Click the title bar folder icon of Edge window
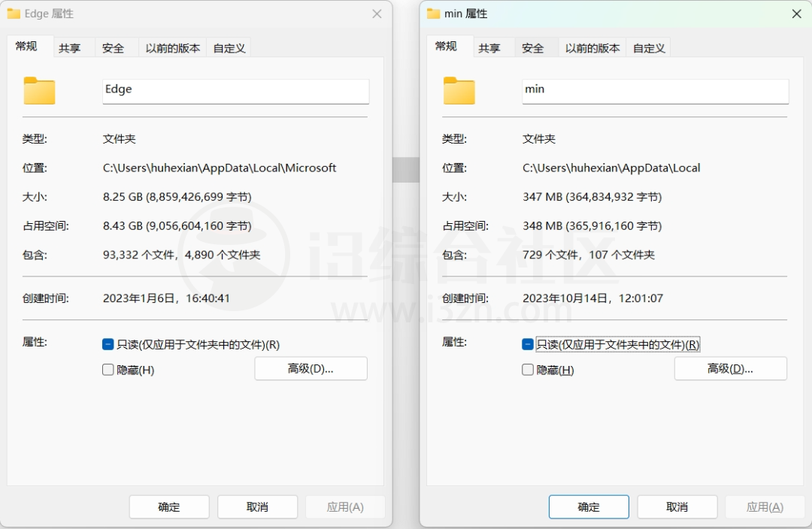 (x=14, y=14)
